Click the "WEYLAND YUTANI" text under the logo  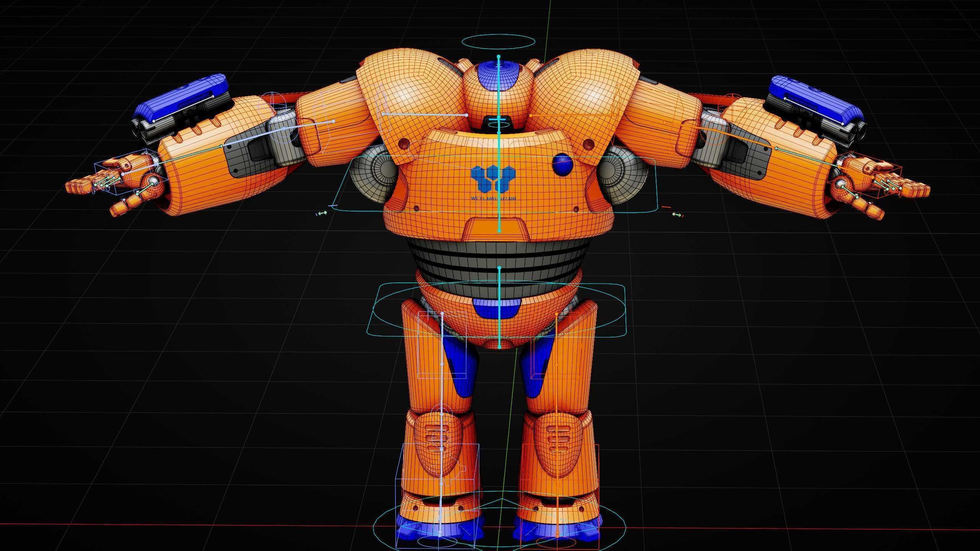tap(494, 198)
